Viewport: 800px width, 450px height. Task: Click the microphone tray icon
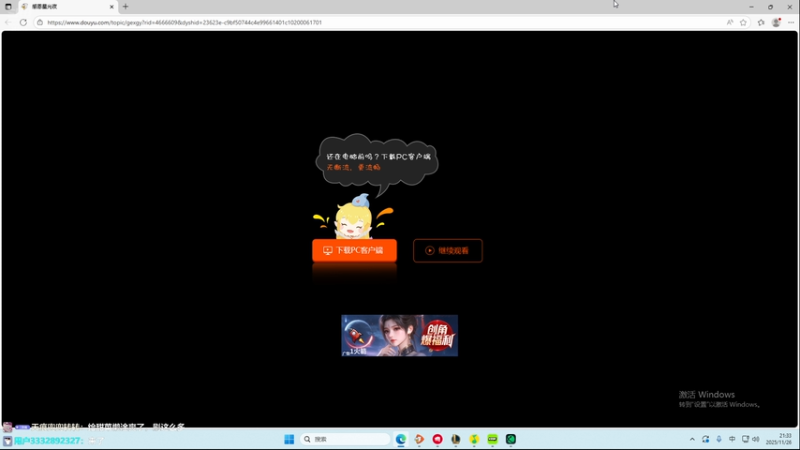pyautogui.click(x=719, y=439)
